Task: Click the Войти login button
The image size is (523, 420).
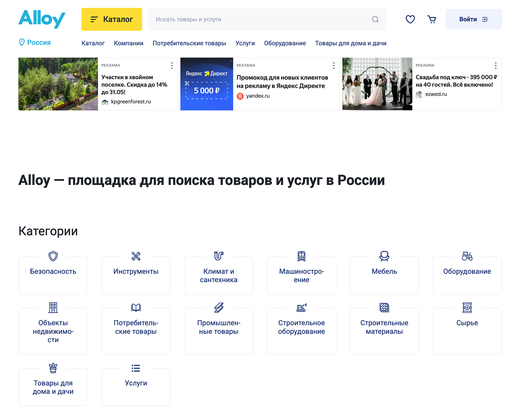Action: (x=474, y=19)
